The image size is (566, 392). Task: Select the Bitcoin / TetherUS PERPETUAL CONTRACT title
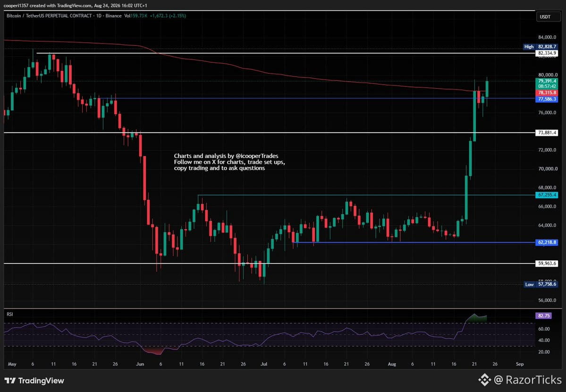(49, 16)
